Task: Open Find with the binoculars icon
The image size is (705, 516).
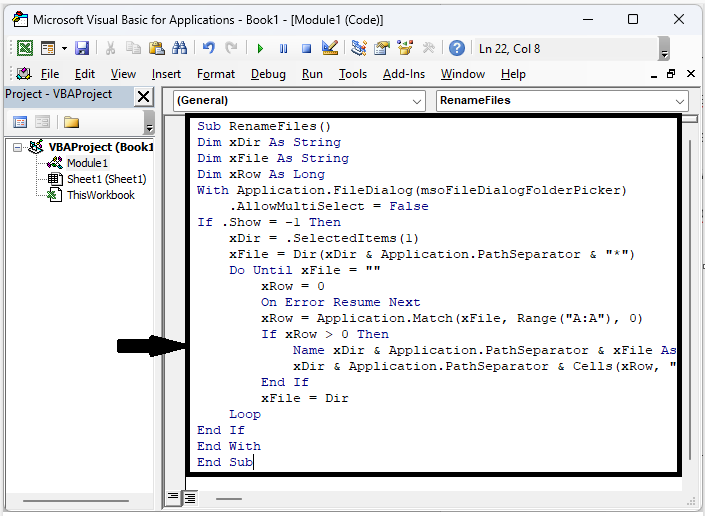Action: tap(179, 48)
